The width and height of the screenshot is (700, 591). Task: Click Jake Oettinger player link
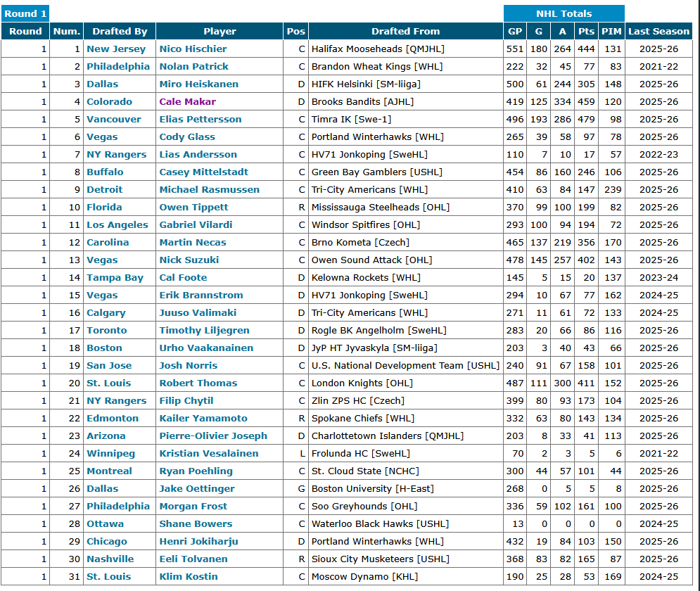[197, 488]
